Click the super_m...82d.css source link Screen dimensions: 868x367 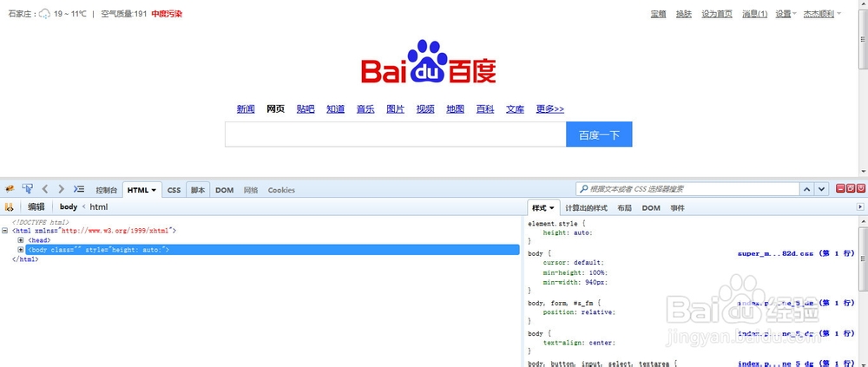pos(796,253)
